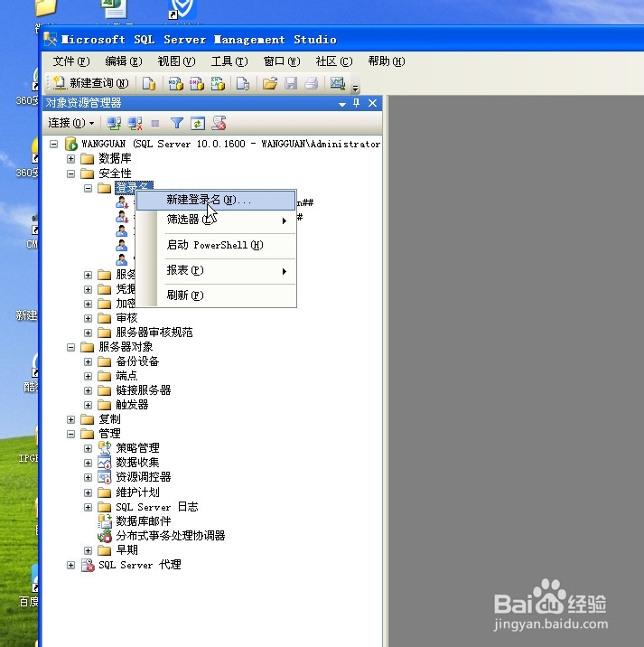The height and width of the screenshot is (647, 644).
Task: Click the Disconnect server icon
Action: pyautogui.click(x=135, y=123)
